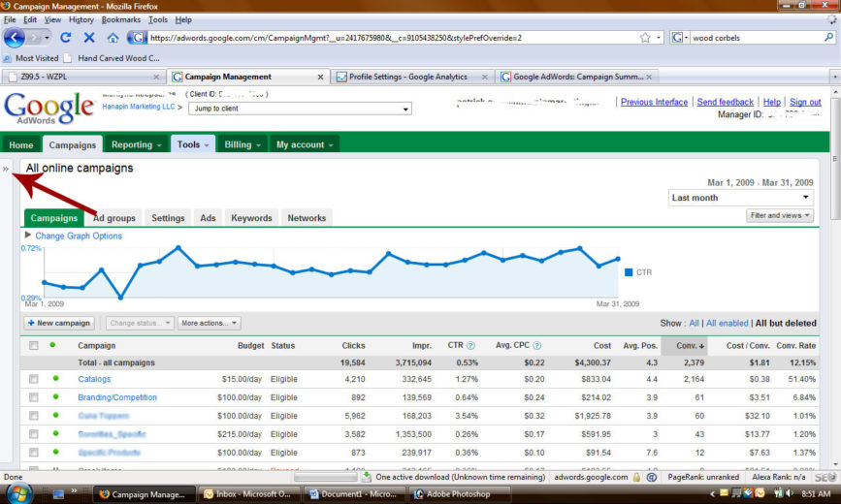Switch to the Keywords tab

(x=251, y=218)
